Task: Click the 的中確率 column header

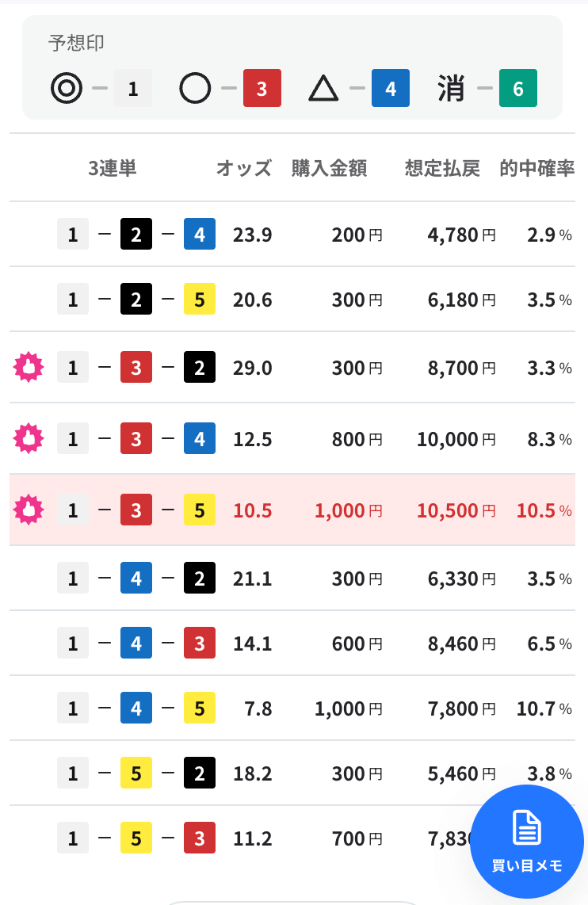Action: point(537,168)
